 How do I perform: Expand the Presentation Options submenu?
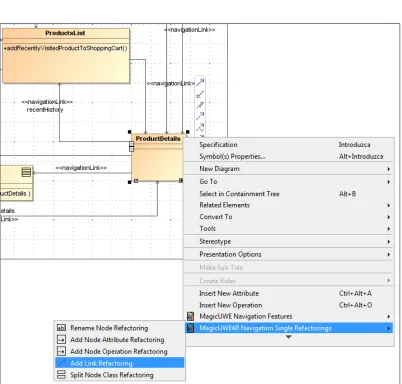pos(289,254)
